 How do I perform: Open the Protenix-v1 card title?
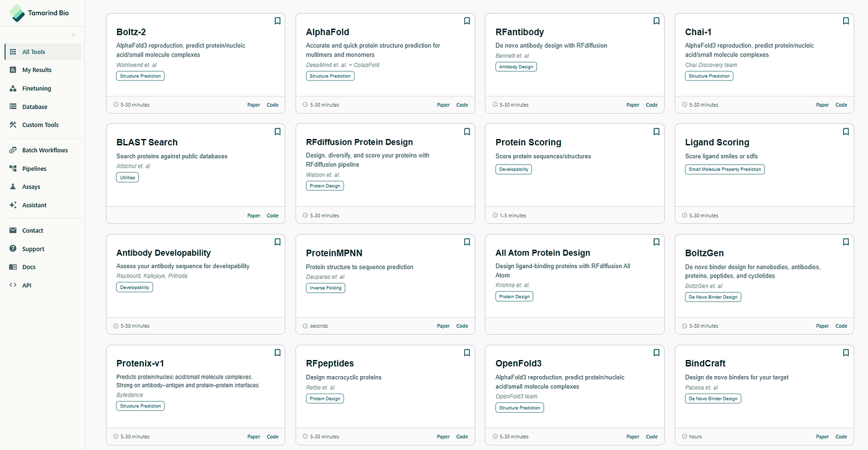click(x=140, y=363)
